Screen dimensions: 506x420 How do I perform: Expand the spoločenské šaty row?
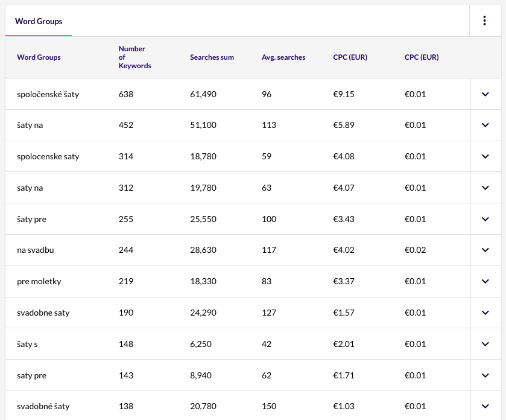485,94
